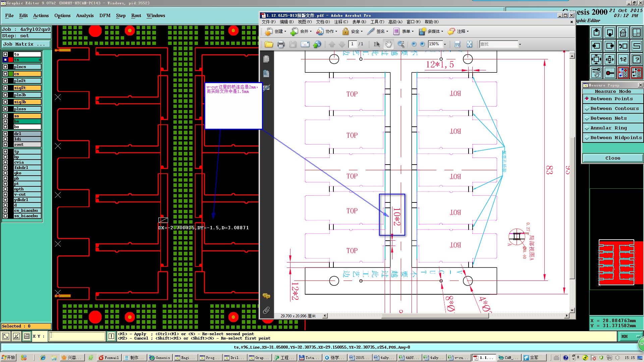
Task: Click the X Y coordinate input field
Action: tap(77, 336)
